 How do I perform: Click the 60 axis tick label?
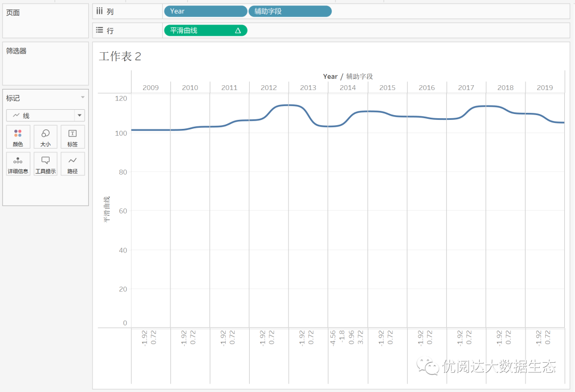coord(123,211)
